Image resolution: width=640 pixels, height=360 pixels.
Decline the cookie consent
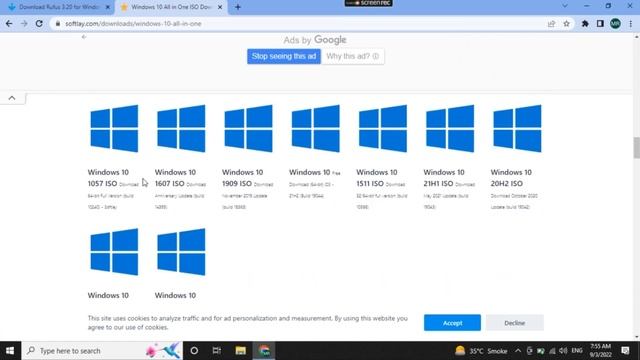pyautogui.click(x=515, y=323)
